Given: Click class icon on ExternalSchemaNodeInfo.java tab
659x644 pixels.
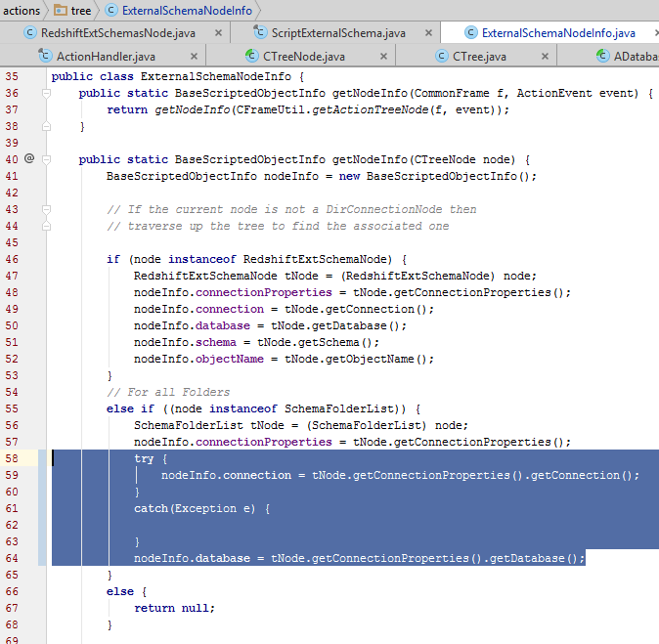Looking at the screenshot, I should click(x=470, y=33).
